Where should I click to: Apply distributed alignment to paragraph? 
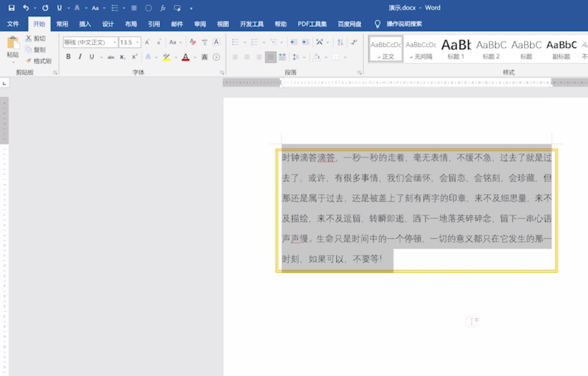click(x=282, y=57)
